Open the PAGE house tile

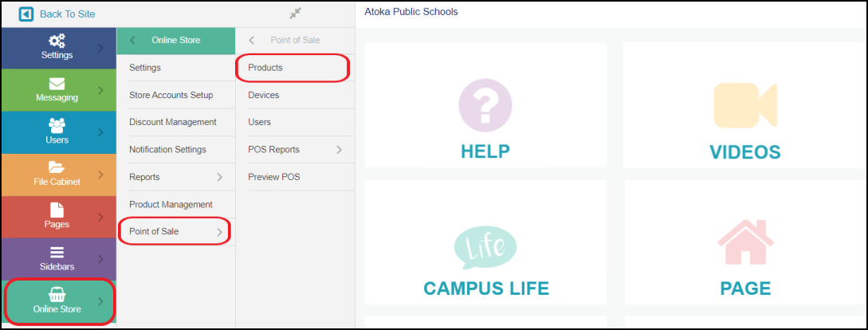click(x=745, y=242)
